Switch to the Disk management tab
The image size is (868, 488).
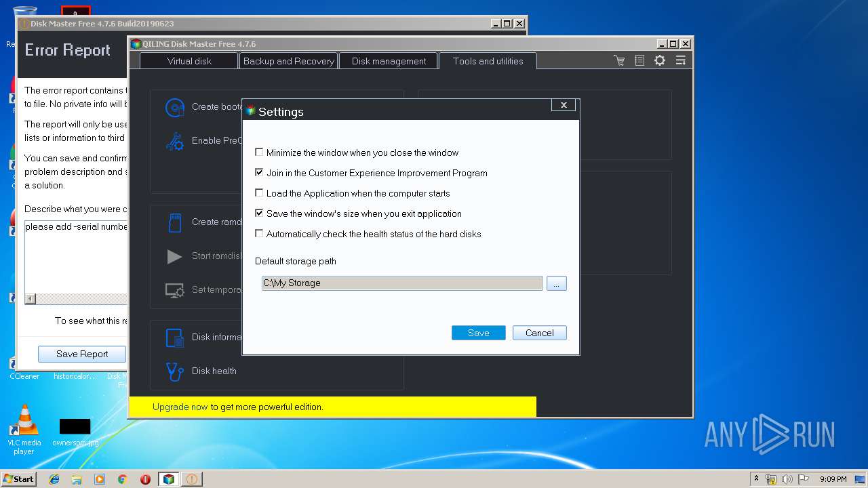(x=389, y=61)
